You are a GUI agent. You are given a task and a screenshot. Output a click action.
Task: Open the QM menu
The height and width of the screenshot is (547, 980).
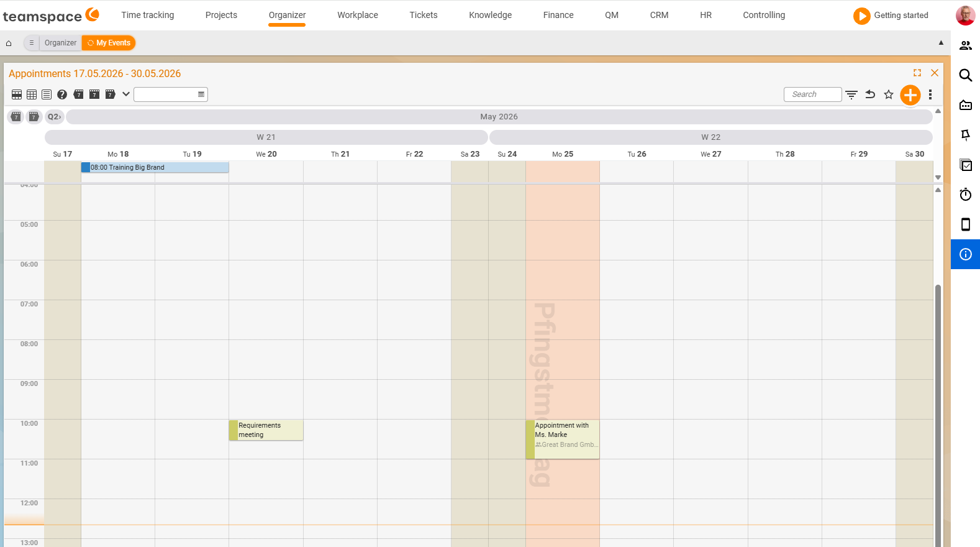click(x=612, y=15)
